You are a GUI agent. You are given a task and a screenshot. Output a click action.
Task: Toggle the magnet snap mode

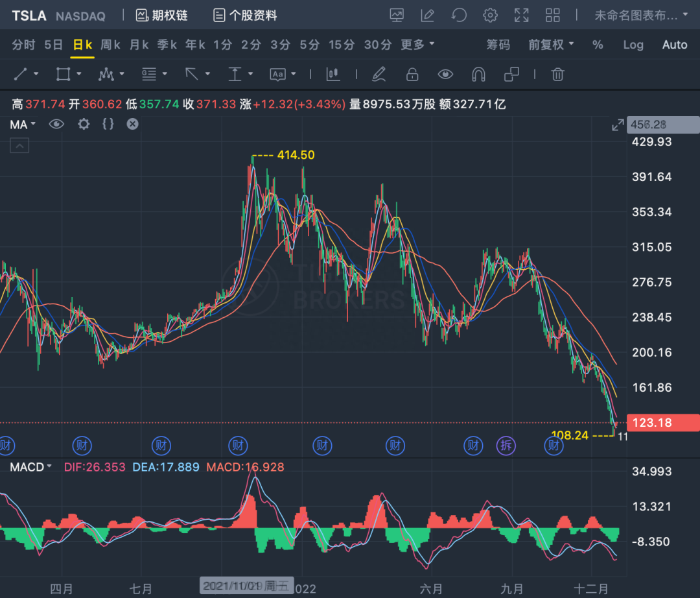pos(478,74)
